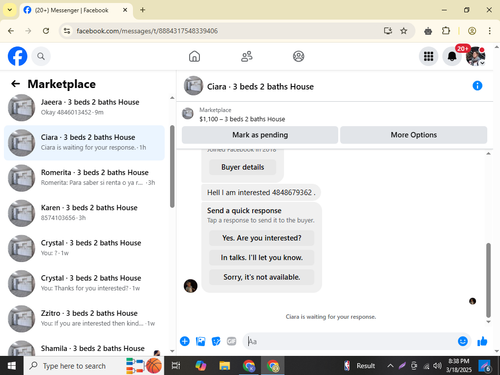This screenshot has height=375, width=500.
Task: Open the Friends icon
Action: tap(247, 56)
